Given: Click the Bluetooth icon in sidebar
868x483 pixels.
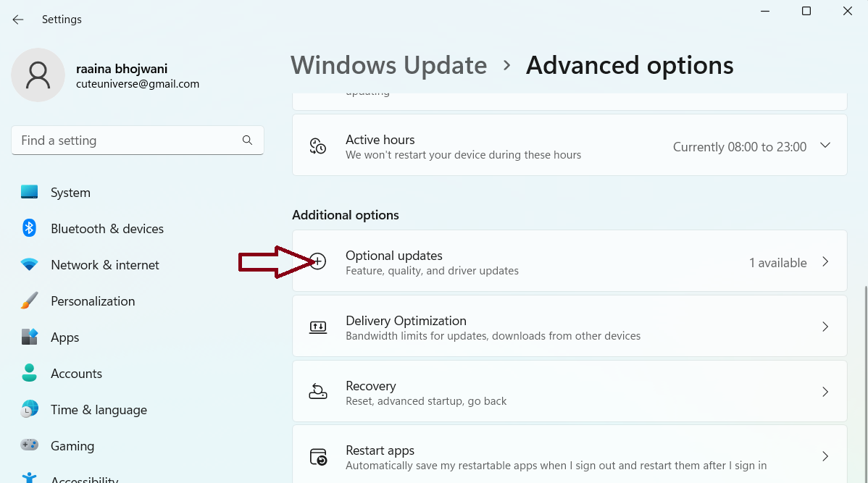Looking at the screenshot, I should pos(30,228).
